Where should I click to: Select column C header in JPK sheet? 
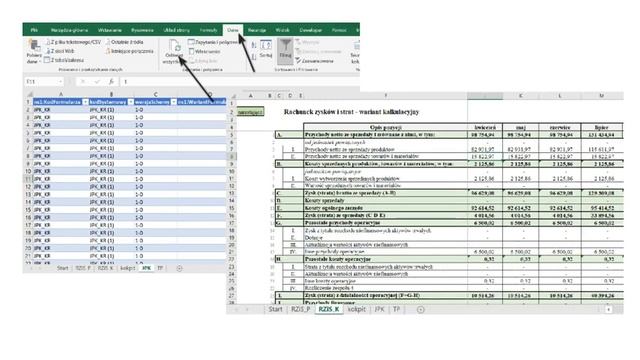[x=156, y=94]
